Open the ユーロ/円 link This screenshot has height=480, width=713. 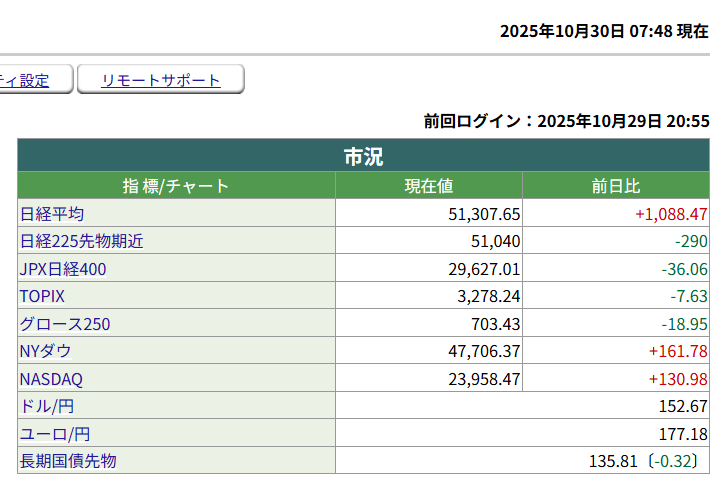[55, 434]
